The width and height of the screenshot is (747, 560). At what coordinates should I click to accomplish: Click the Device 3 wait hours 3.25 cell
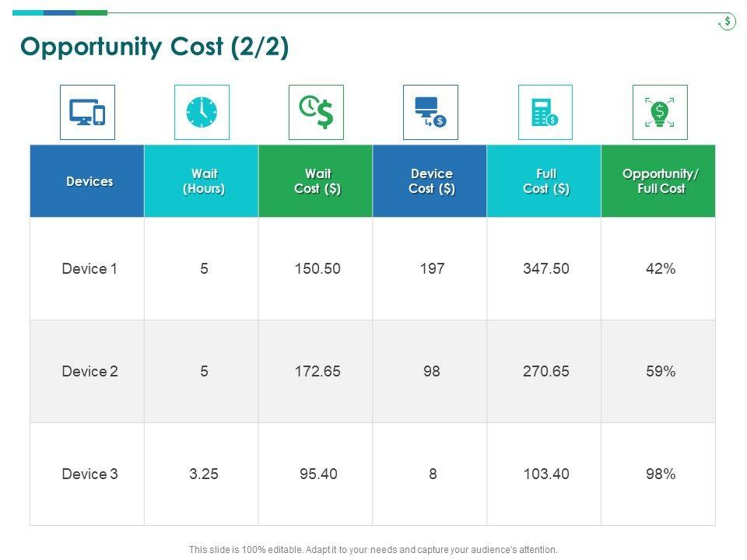click(x=204, y=474)
